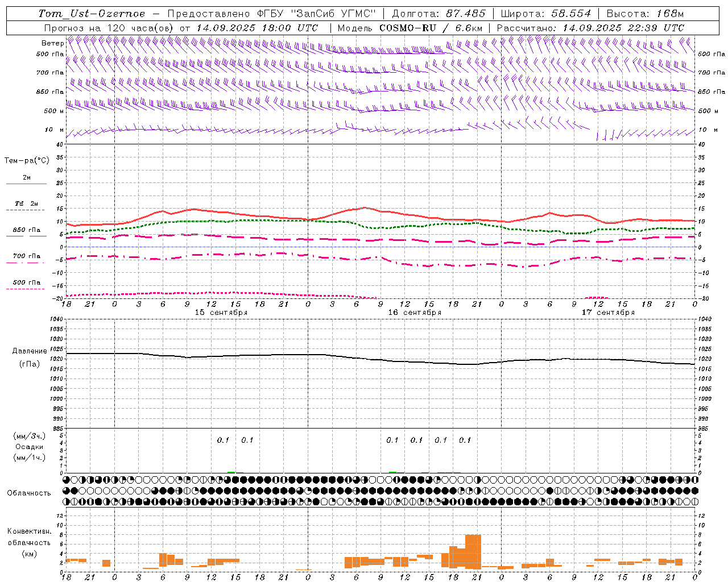Click the 500 гПа temperature legend entry
Screen dimensions: 728x582
point(26,282)
